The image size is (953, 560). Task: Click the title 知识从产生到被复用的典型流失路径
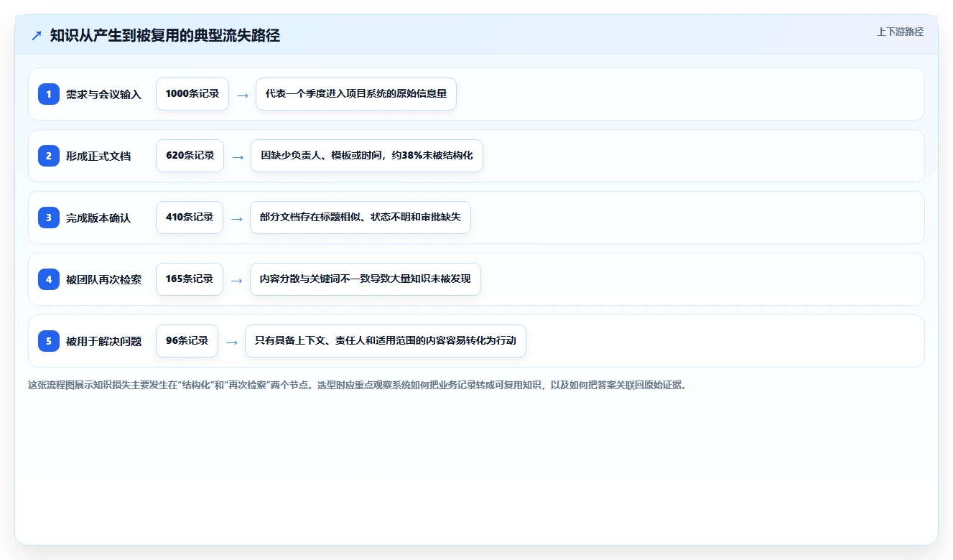(x=165, y=35)
